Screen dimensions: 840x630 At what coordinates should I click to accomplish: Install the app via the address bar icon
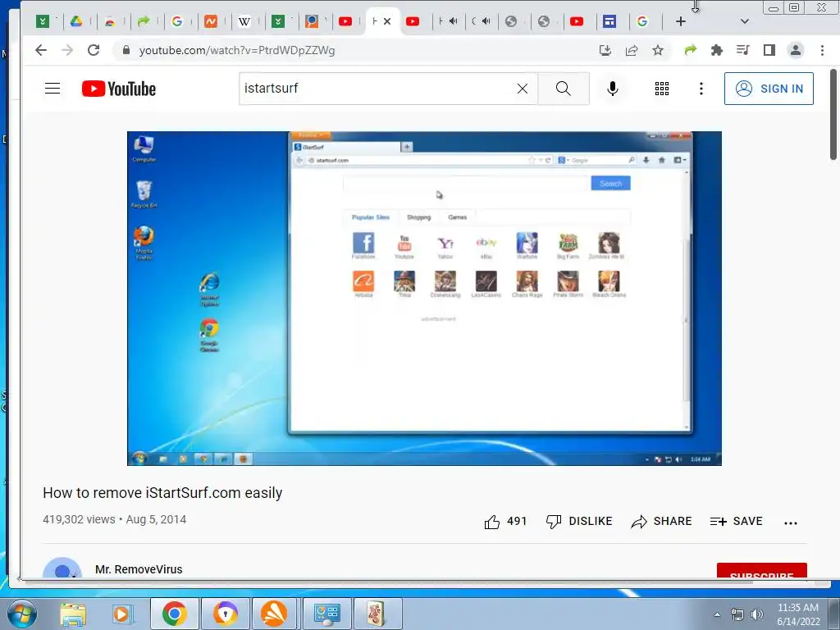pos(605,50)
